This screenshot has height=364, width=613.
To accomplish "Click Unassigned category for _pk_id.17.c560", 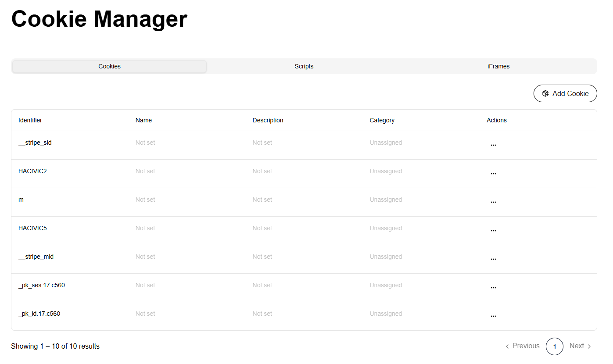I will point(386,314).
